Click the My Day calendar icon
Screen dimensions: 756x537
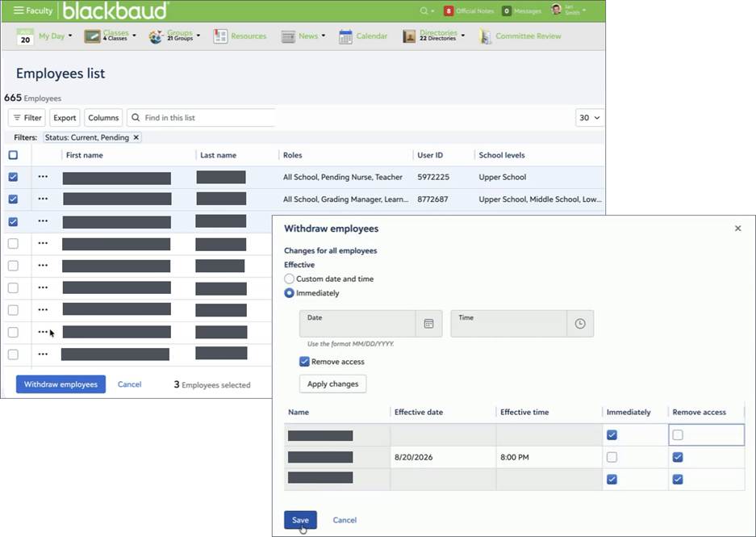click(x=25, y=36)
